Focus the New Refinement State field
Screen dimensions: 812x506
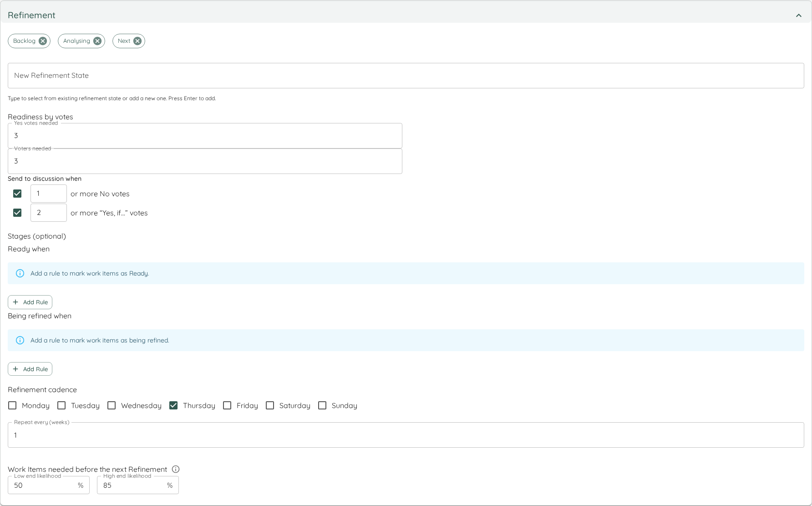coord(406,76)
